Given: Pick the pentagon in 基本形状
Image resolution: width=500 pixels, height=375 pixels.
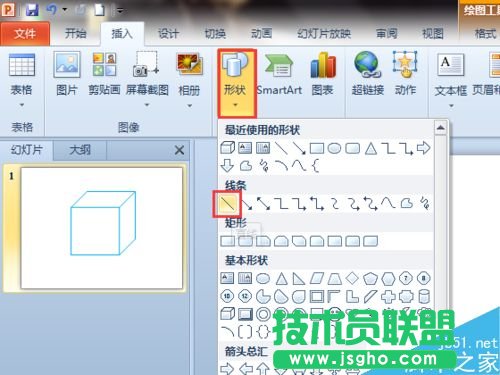Looking at the screenshot, I should 370,278.
